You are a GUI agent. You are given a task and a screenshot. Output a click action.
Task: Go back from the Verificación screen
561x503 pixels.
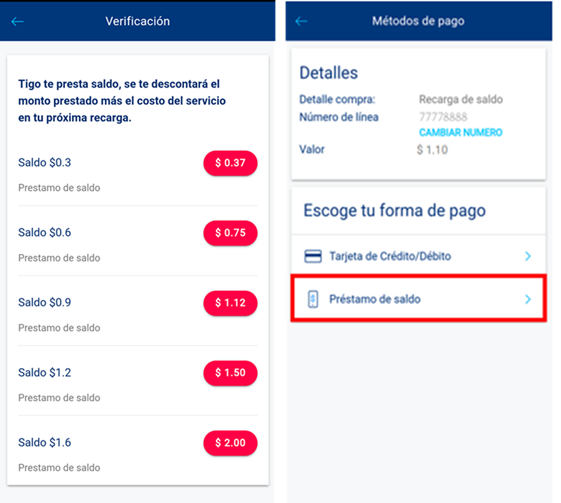pyautogui.click(x=17, y=21)
